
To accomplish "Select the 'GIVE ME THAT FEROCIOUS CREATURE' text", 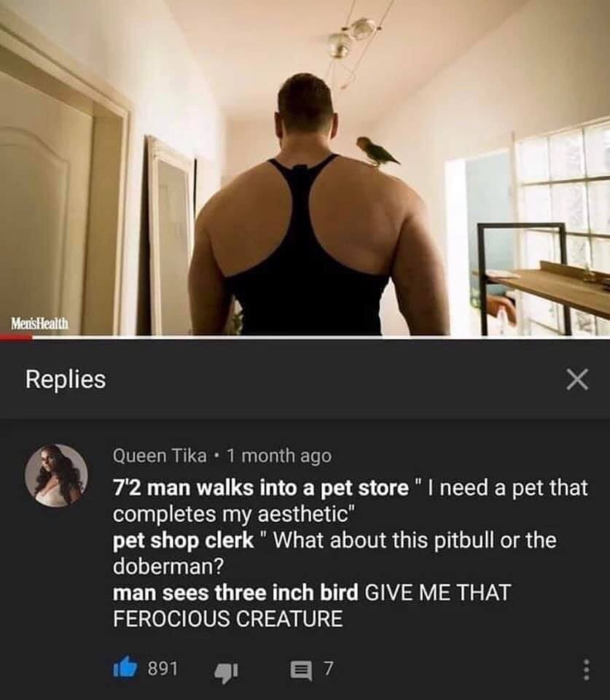I will [x=311, y=606].
